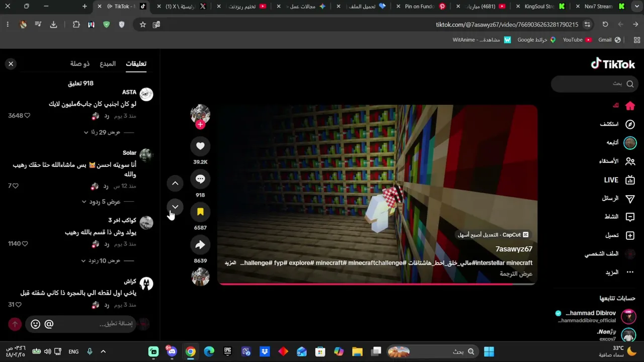Open emoji picker in comment box
The height and width of the screenshot is (362, 644).
35,324
